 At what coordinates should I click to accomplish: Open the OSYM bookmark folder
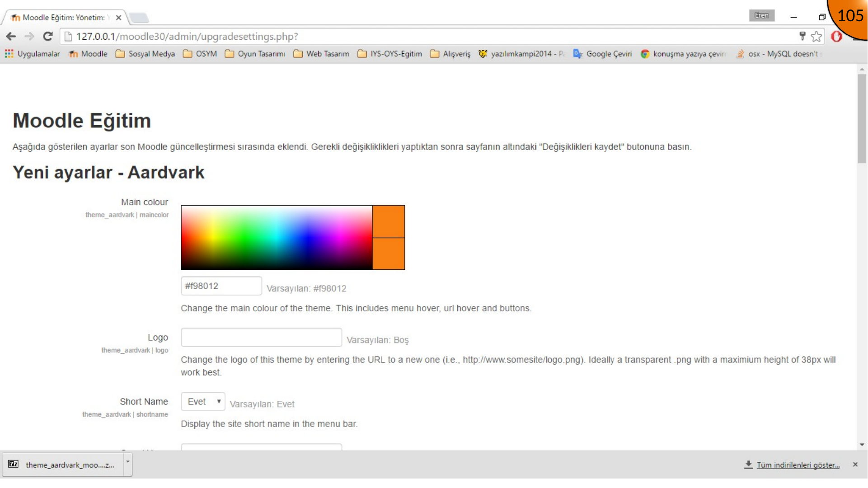200,54
